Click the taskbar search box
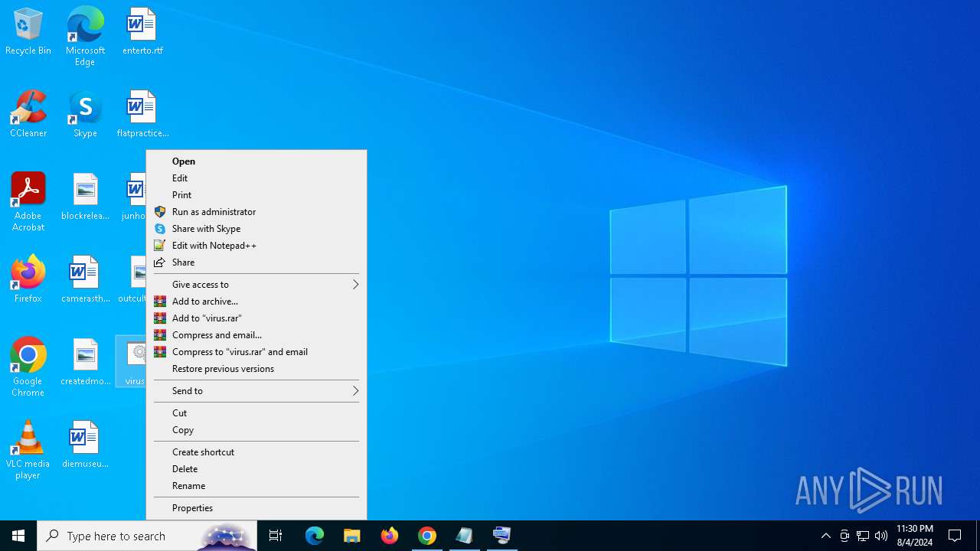 coord(147,536)
